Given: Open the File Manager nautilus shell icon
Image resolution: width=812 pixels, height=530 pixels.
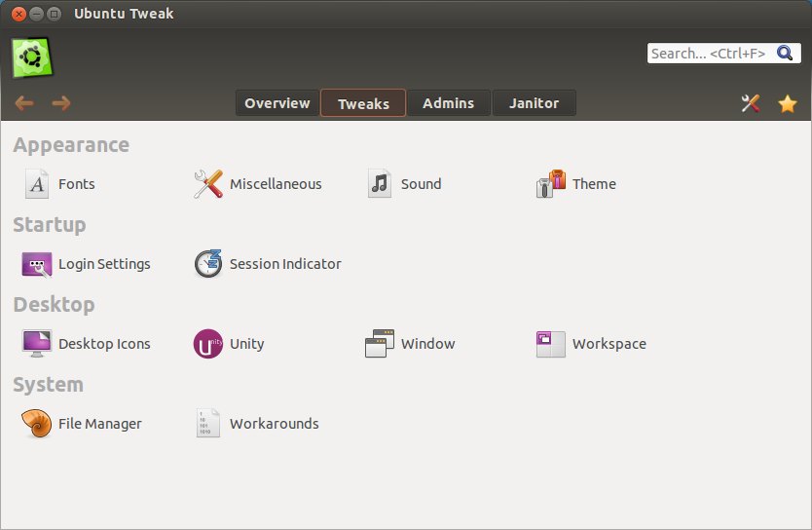Looking at the screenshot, I should [37, 423].
